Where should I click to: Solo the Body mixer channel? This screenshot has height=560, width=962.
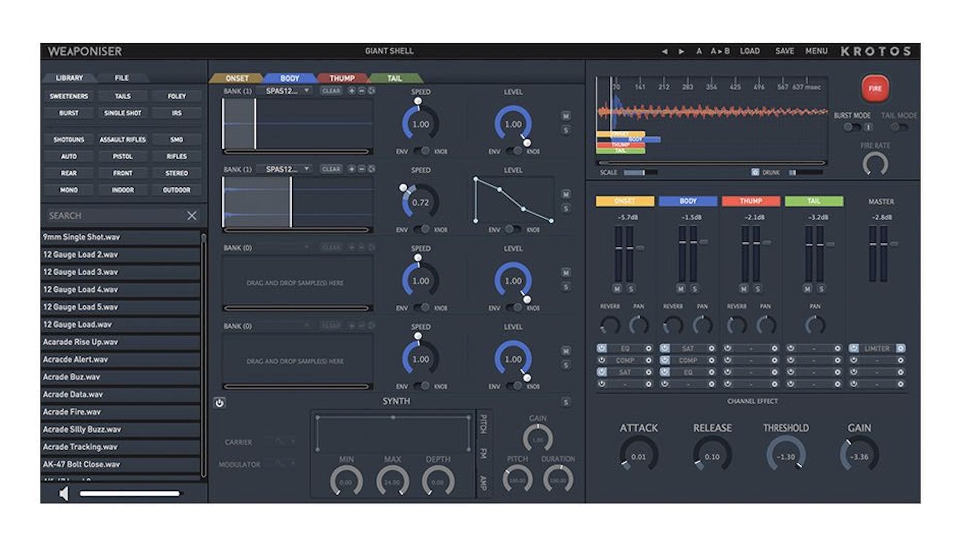point(694,289)
